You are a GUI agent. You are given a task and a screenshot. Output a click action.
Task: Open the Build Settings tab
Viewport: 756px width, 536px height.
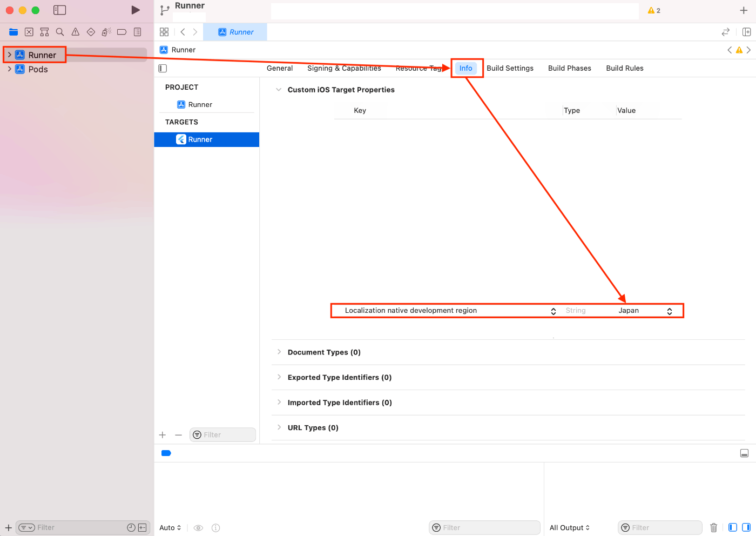(510, 68)
